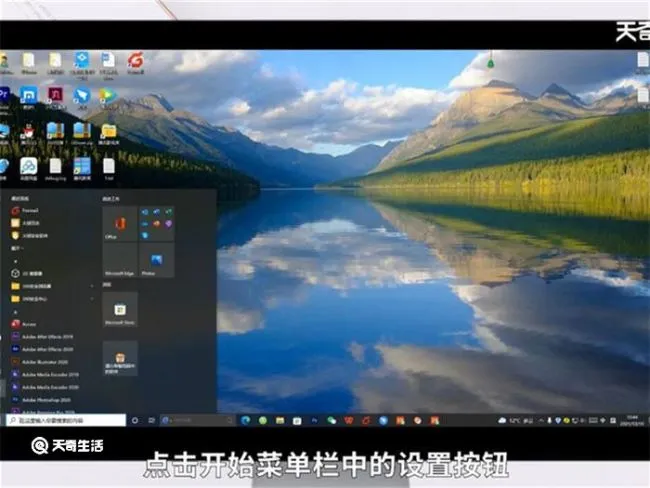
Task: Open the blue paper plane desktop shortcut
Action: coord(82,98)
